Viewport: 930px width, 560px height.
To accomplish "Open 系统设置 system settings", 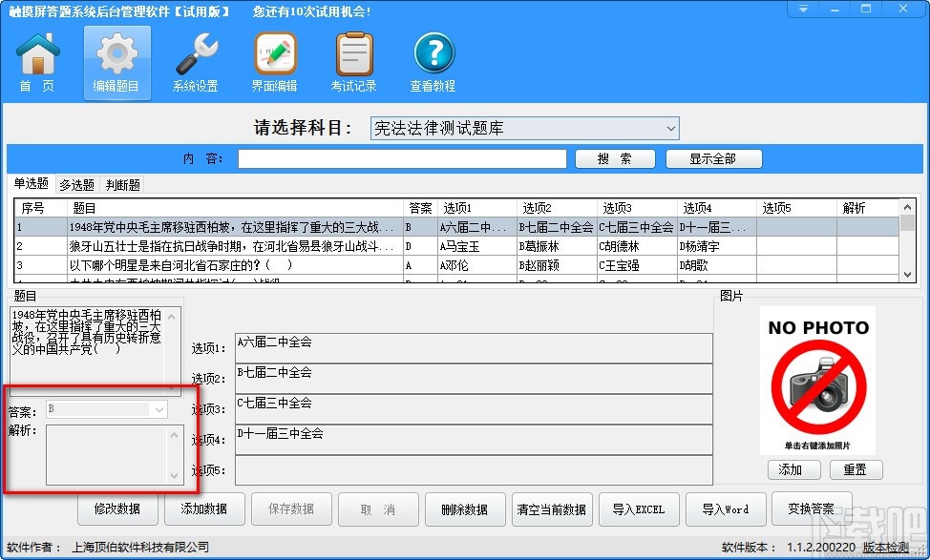I will (x=195, y=60).
